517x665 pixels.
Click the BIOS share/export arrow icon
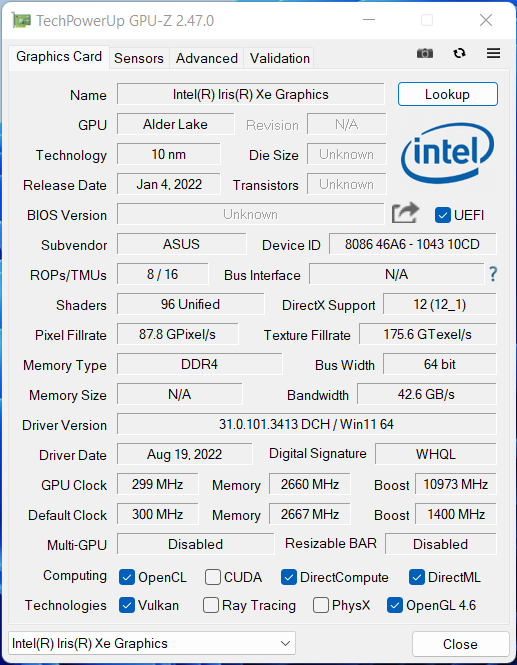(x=405, y=213)
